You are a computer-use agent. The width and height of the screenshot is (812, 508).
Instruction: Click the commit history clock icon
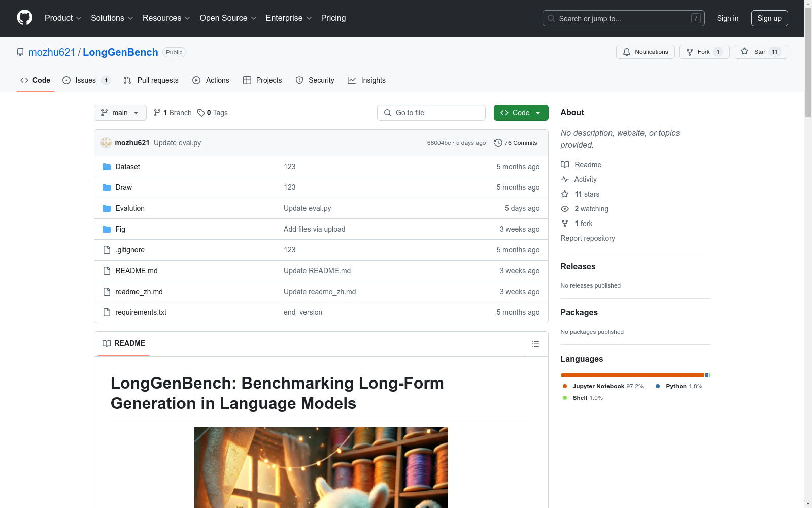[x=498, y=143]
